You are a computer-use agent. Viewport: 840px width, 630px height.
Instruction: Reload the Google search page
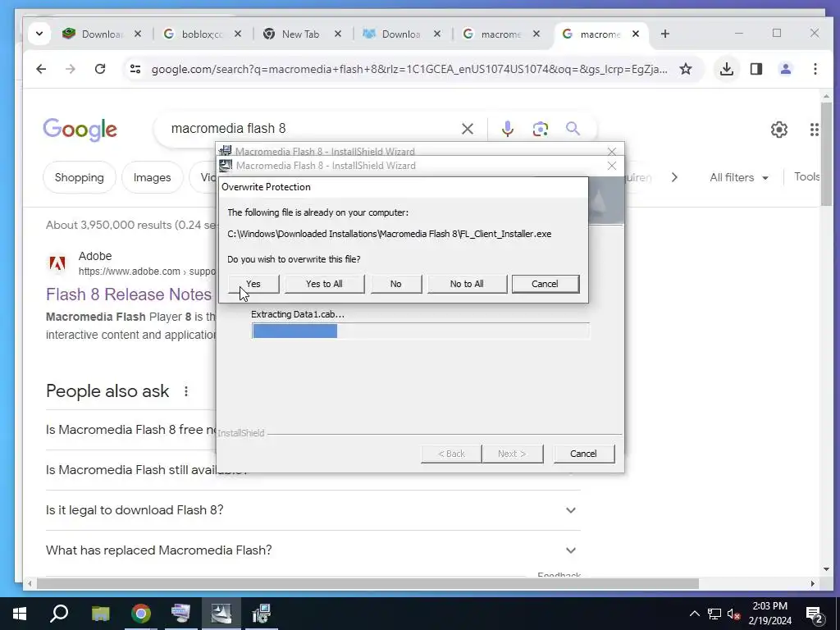coord(100,69)
